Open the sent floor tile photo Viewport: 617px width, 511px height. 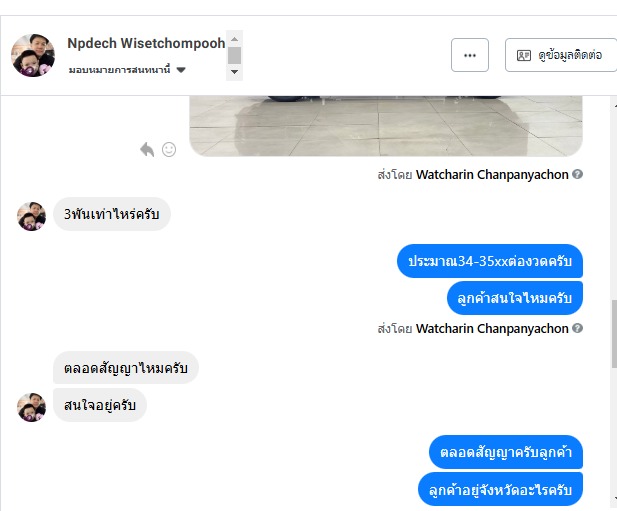pyautogui.click(x=386, y=126)
